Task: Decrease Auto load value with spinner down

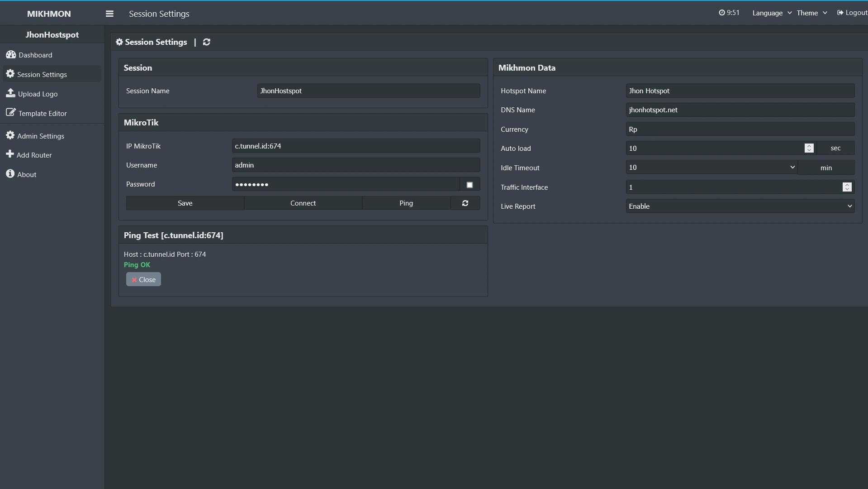Action: (x=809, y=150)
